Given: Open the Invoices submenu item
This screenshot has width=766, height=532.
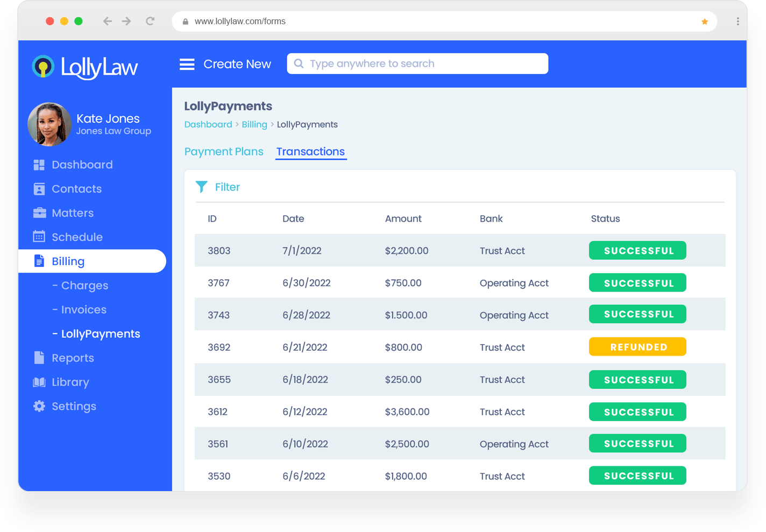Looking at the screenshot, I should (80, 310).
